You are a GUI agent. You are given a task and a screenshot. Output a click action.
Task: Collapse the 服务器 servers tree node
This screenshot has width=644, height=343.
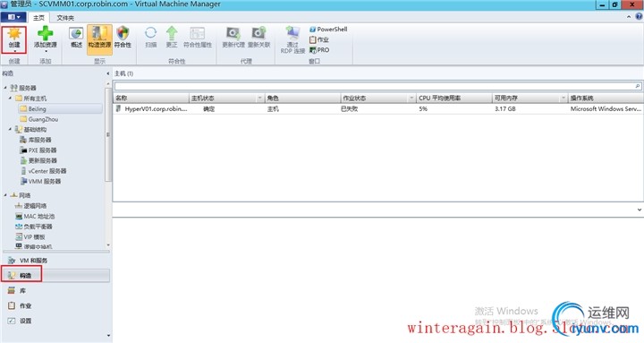5,88
